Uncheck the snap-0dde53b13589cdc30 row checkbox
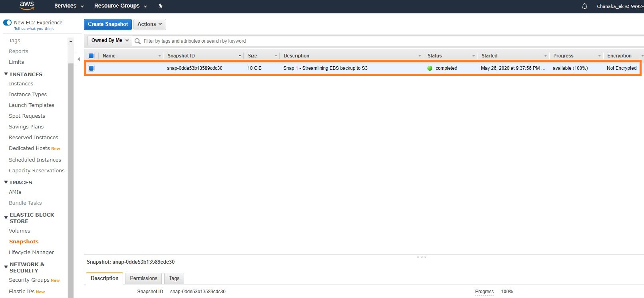The image size is (644, 298). pos(91,68)
